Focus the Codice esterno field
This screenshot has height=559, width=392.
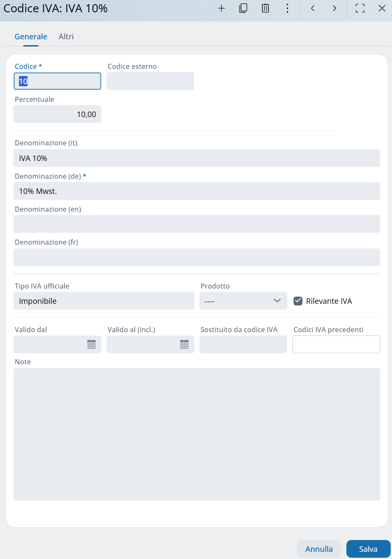point(150,81)
